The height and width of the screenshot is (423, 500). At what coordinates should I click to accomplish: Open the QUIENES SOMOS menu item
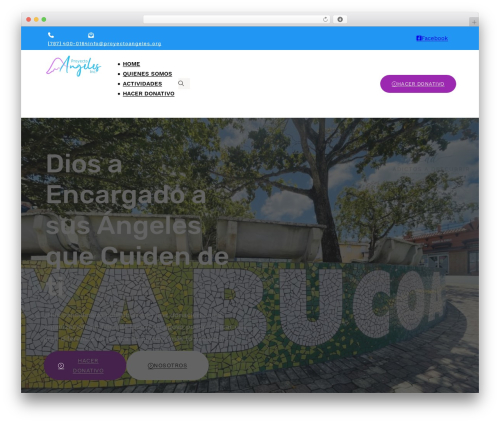tap(147, 74)
